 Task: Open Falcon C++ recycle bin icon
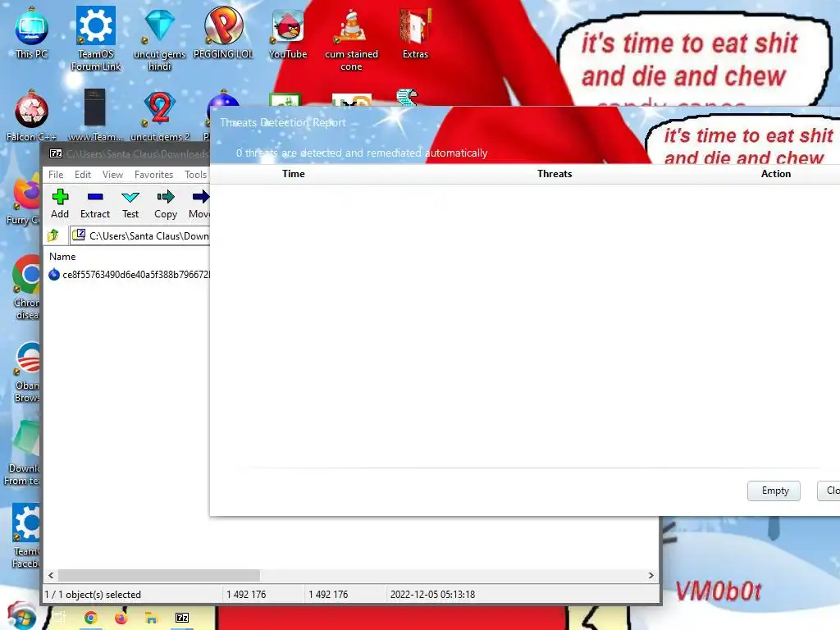(x=31, y=115)
